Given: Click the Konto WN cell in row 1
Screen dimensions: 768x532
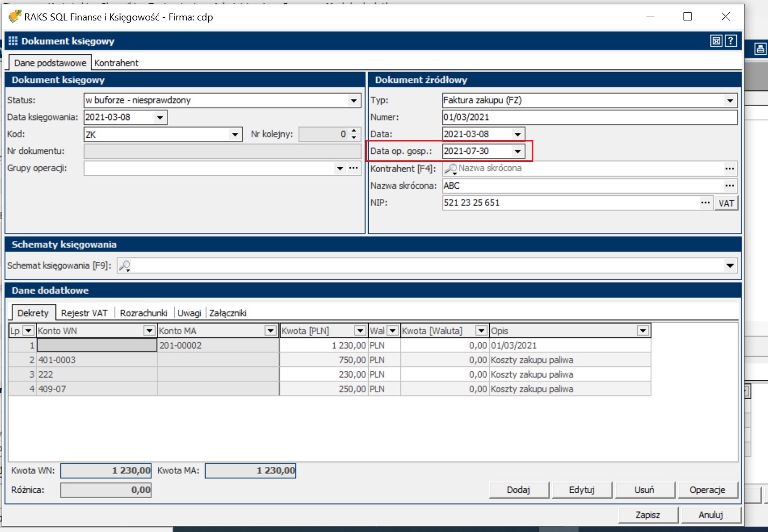Looking at the screenshot, I should click(96, 345).
